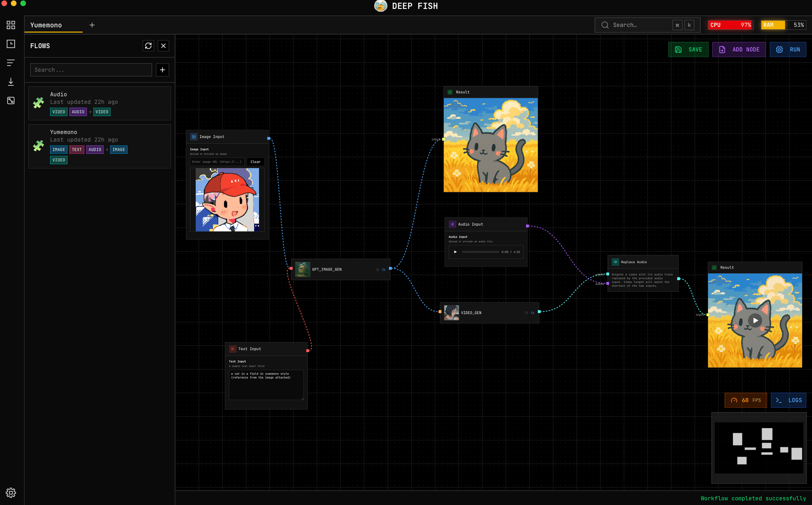Expand the Audio flow entry in FLOWS
Screen dimensions: 812x505
point(99,103)
